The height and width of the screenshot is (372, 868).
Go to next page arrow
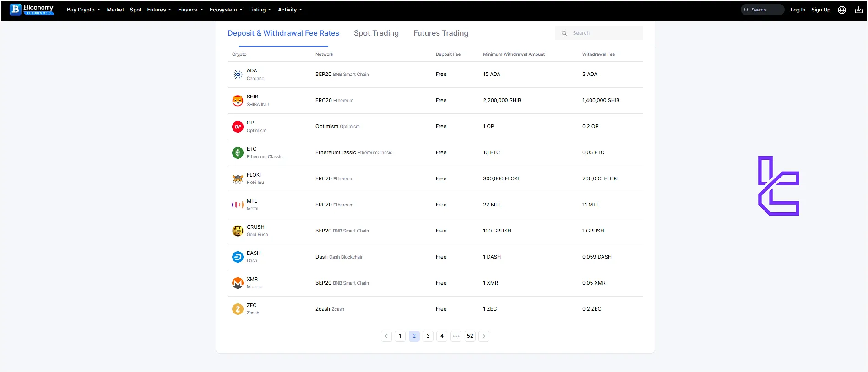(x=484, y=336)
